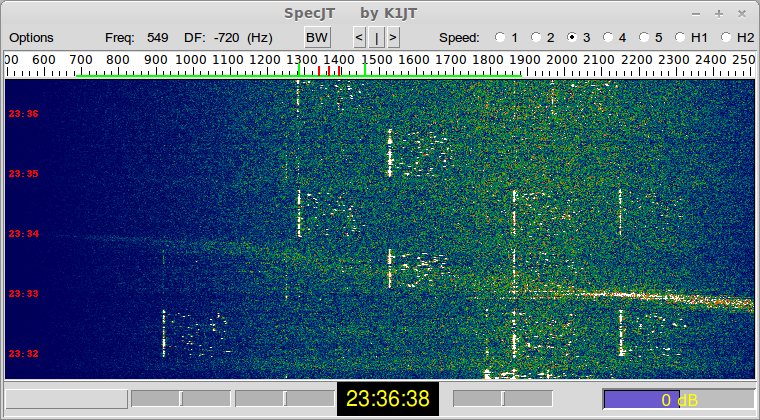The height and width of the screenshot is (420, 760).
Task: Click 700 on the frequency scale
Action: 81,60
